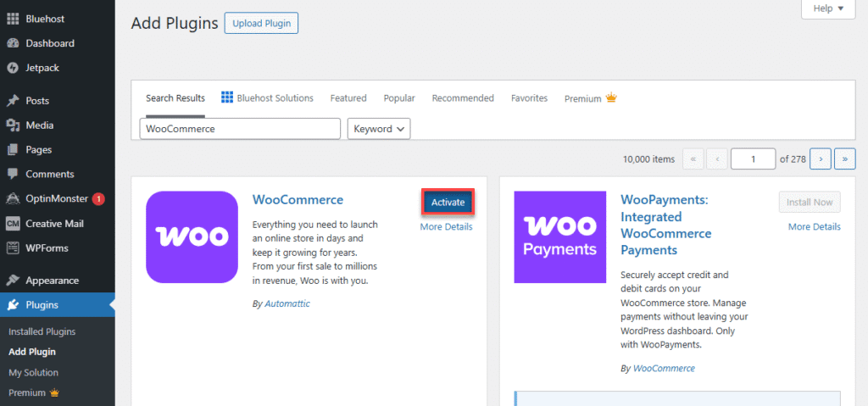The width and height of the screenshot is (868, 406).
Task: Select the Posts pushpin icon
Action: (x=13, y=101)
